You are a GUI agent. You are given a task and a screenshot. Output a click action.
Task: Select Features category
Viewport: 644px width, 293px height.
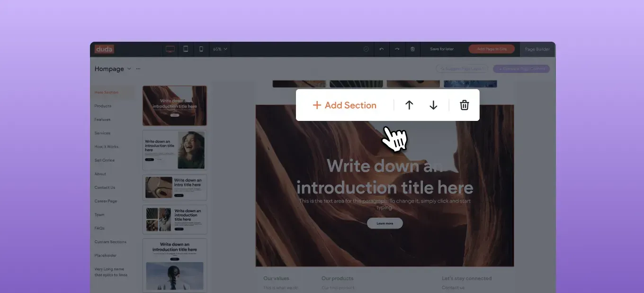pyautogui.click(x=102, y=119)
